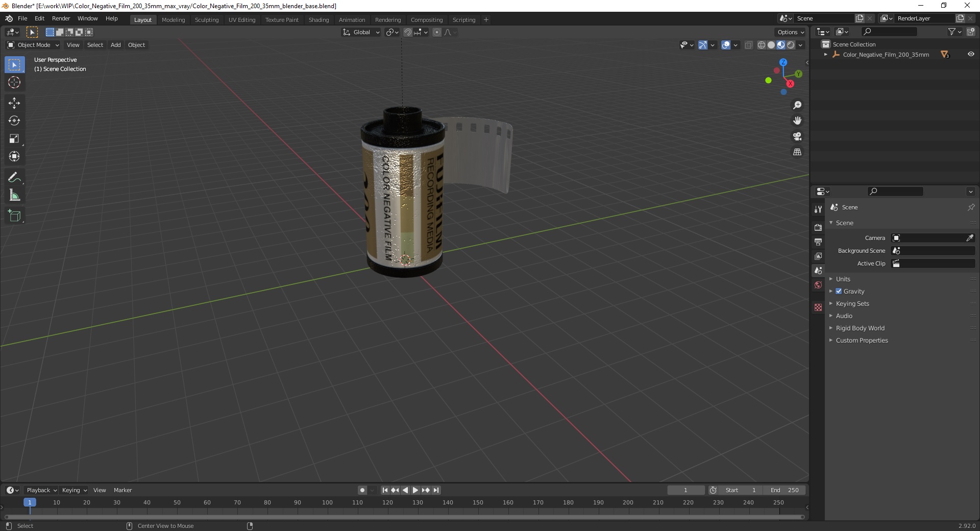Play the animation forward

pos(415,490)
